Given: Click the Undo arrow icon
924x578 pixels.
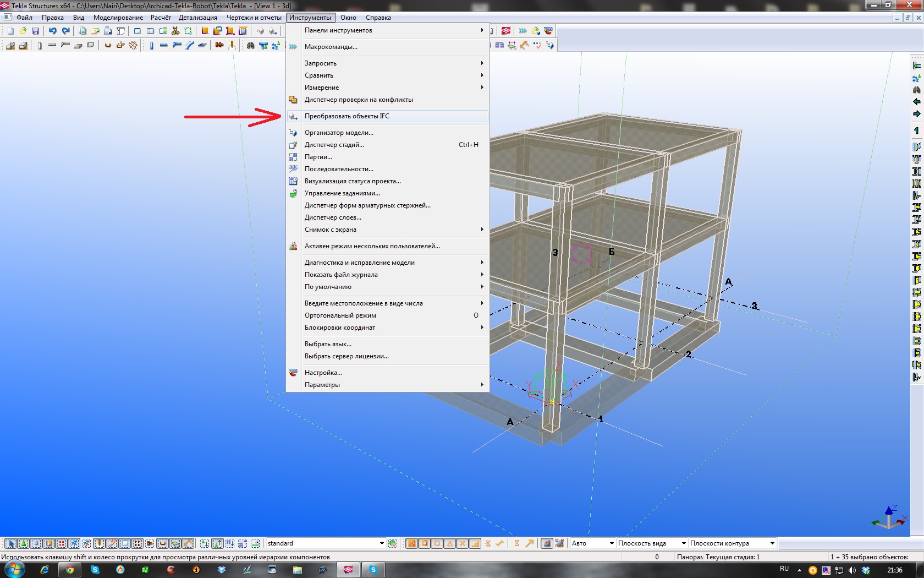Looking at the screenshot, I should [53, 31].
